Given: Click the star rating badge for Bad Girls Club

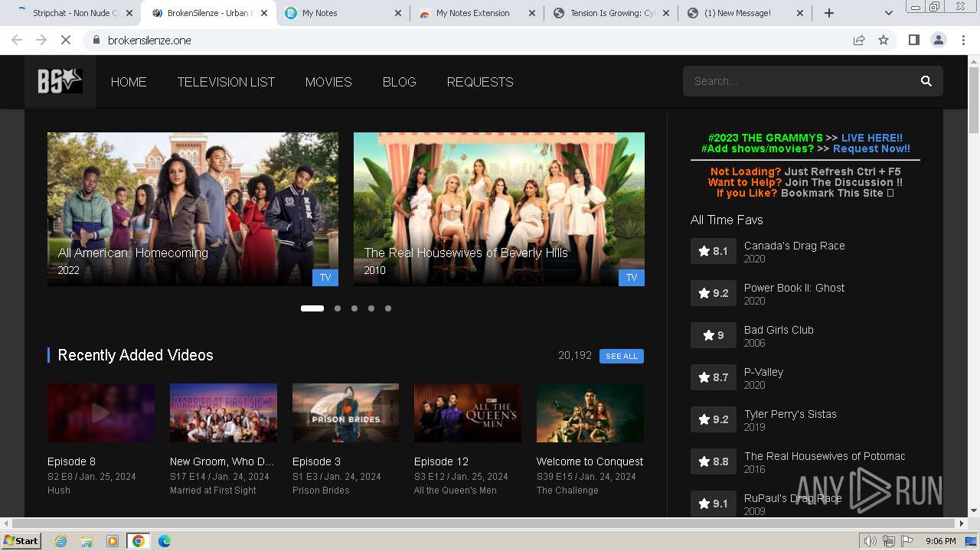Looking at the screenshot, I should pos(713,335).
